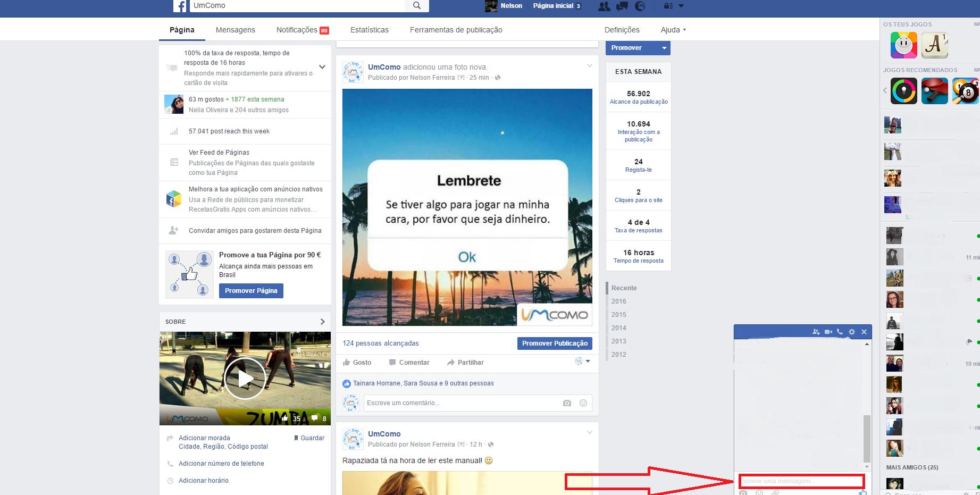Image resolution: width=980 pixels, height=495 pixels.
Task: Open the globe notifications icon
Action: (x=640, y=6)
